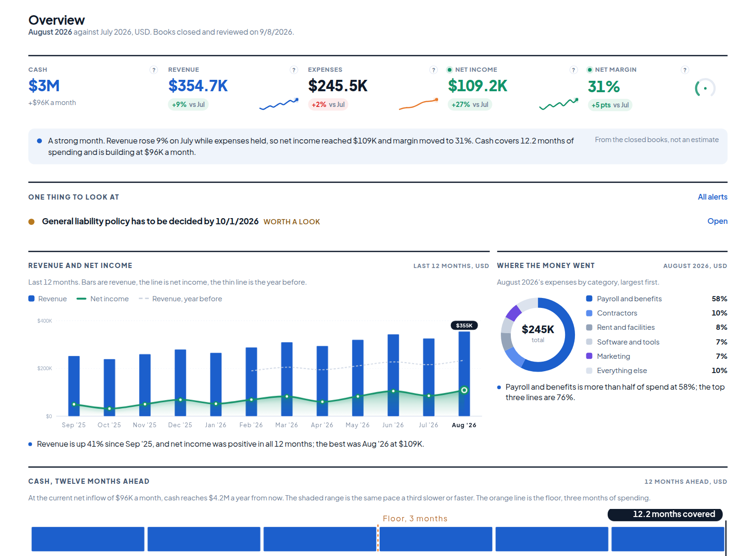Click the Payroll and benefits color swatch
Screen dimensions: 756x556
[589, 298]
